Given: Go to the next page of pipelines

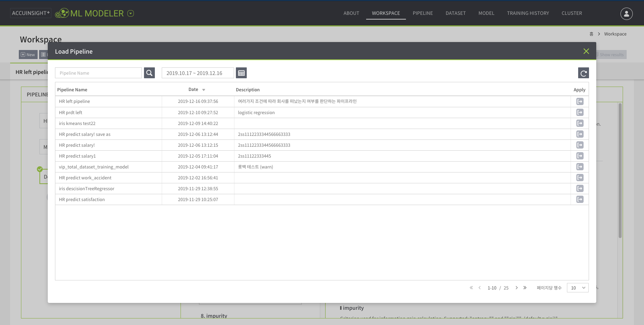Looking at the screenshot, I should click(x=516, y=288).
